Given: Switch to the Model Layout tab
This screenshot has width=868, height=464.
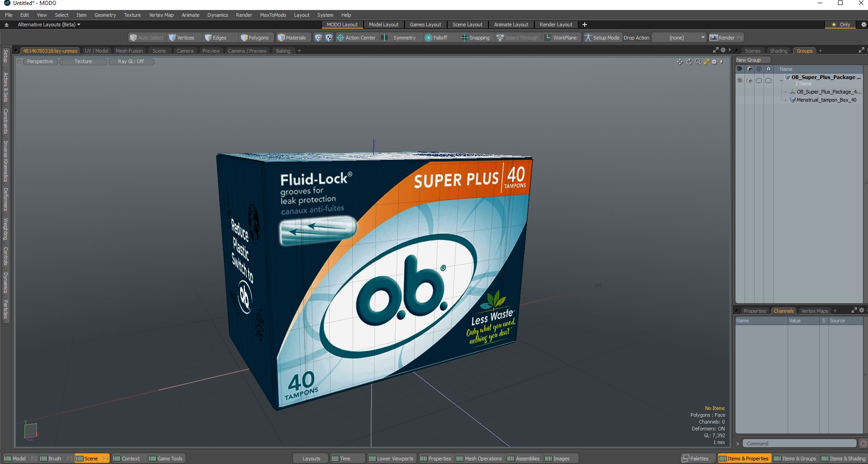Looking at the screenshot, I should [384, 25].
